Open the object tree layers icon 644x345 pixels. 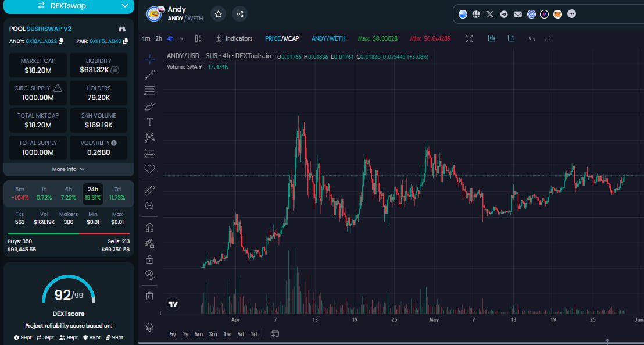(150, 328)
